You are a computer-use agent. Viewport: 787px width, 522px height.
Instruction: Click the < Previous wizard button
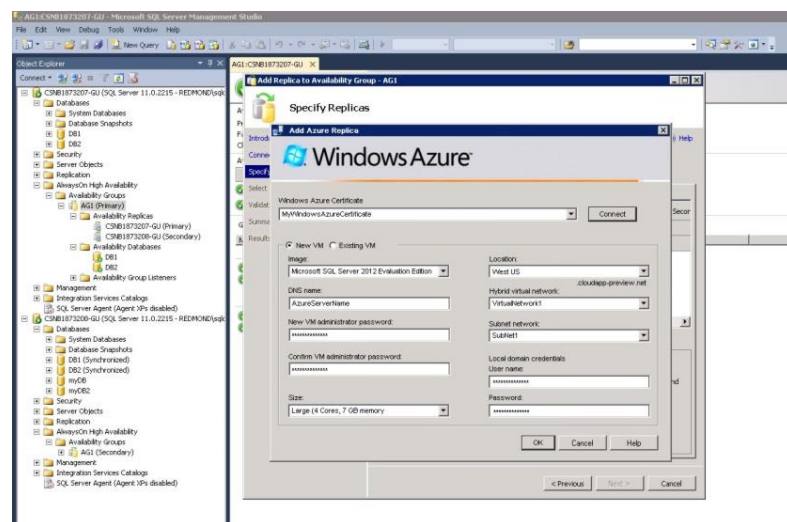567,484
